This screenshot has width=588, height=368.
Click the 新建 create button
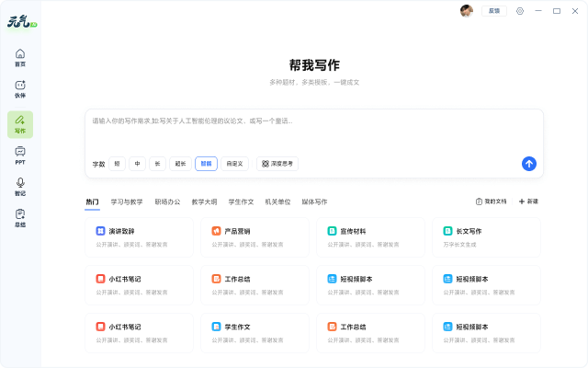coord(528,201)
